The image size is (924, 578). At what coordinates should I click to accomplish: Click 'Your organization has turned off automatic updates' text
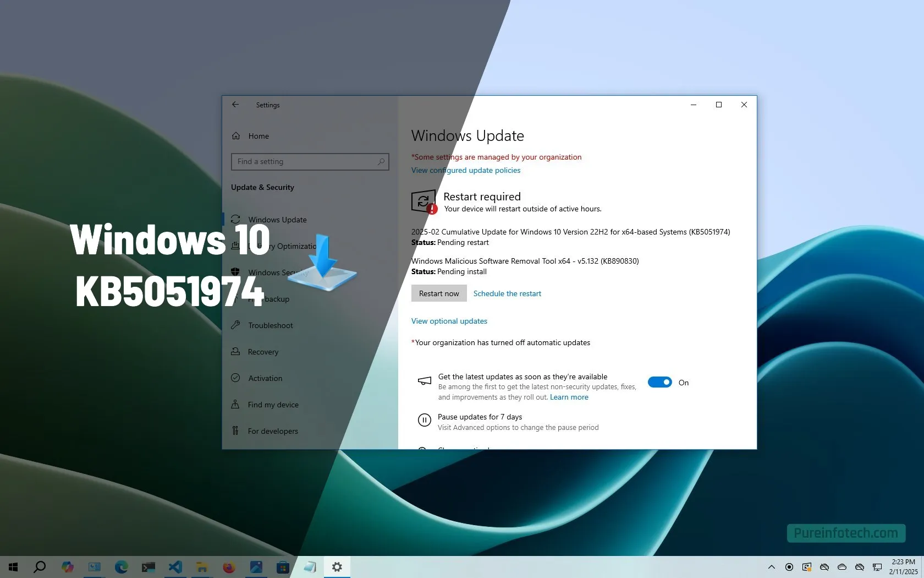click(x=501, y=342)
